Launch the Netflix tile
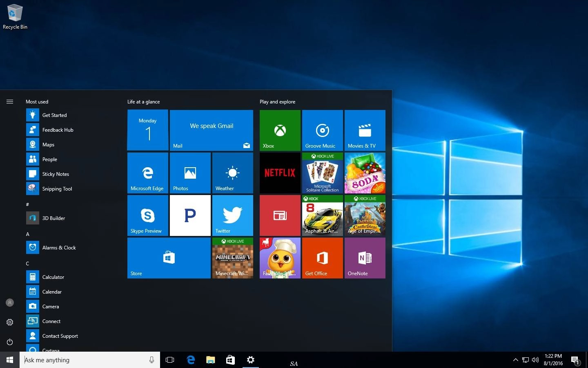 (x=280, y=173)
